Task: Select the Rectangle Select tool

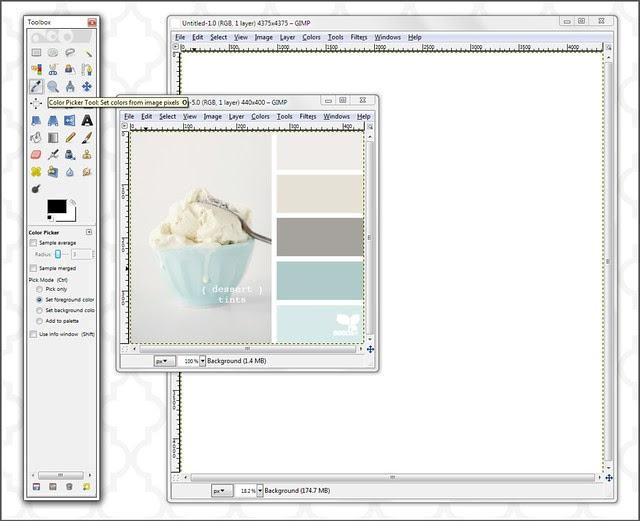Action: pyautogui.click(x=36, y=52)
